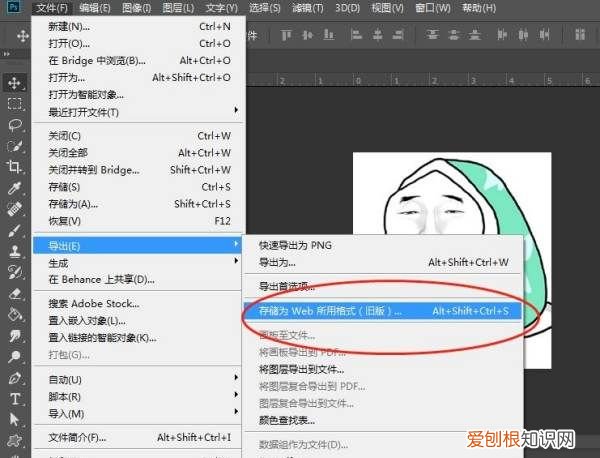The width and height of the screenshot is (600, 458).
Task: Open the 滤镜(T) menu
Action: 307,8
